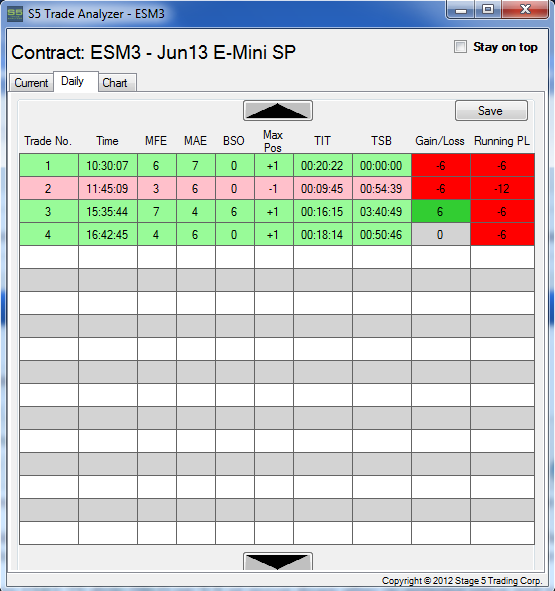Select time cell 10:30:07
555x591 pixels.
coord(108,165)
